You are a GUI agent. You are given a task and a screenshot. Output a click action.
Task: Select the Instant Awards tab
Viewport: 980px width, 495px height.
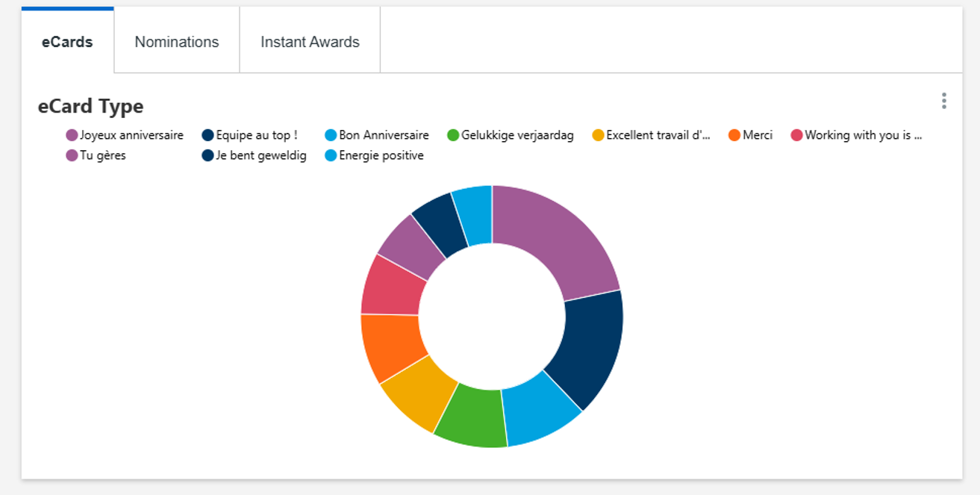[310, 42]
